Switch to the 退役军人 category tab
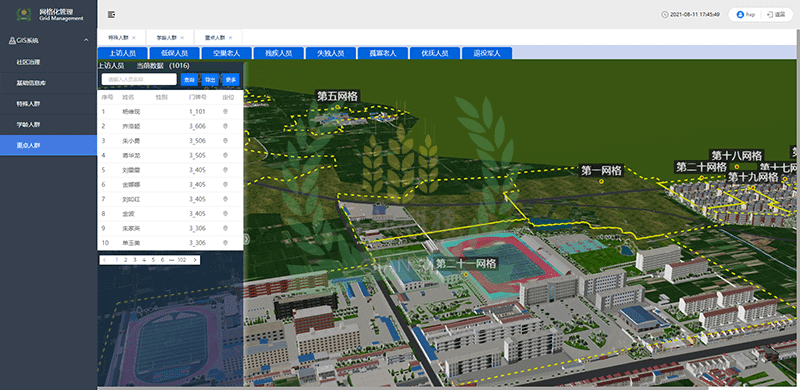This screenshot has width=800, height=390. click(487, 53)
